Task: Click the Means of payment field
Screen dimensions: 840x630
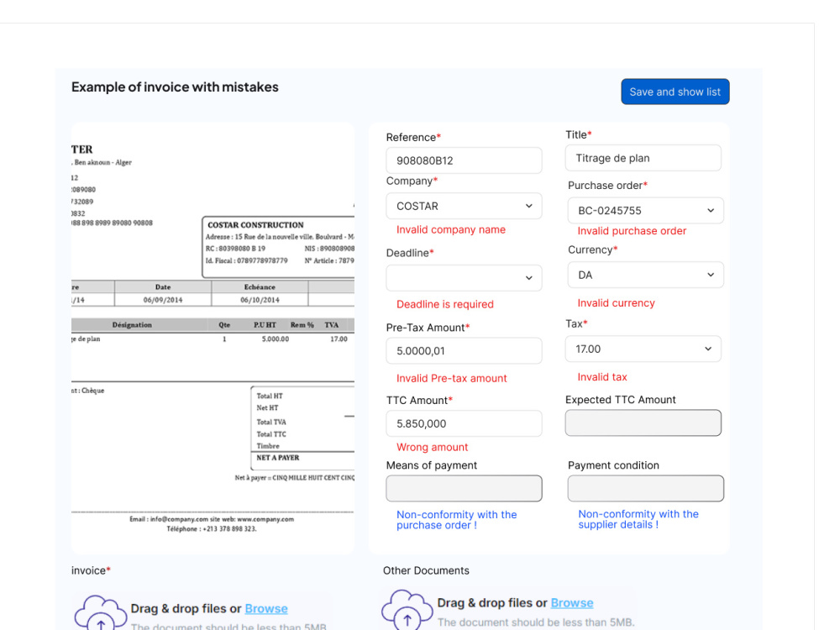Action: [464, 489]
